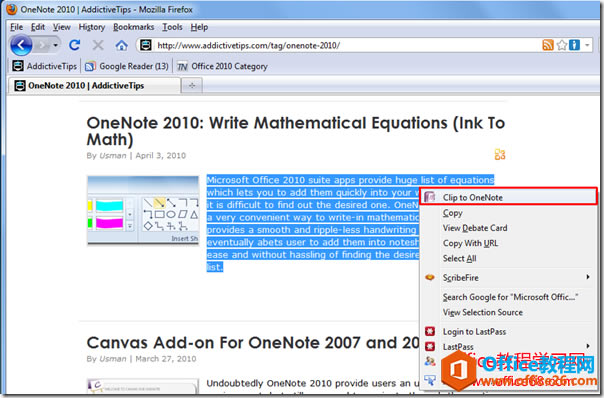Choose Clip to OneNote in the context menu
This screenshot has height=398, width=604.
[508, 197]
